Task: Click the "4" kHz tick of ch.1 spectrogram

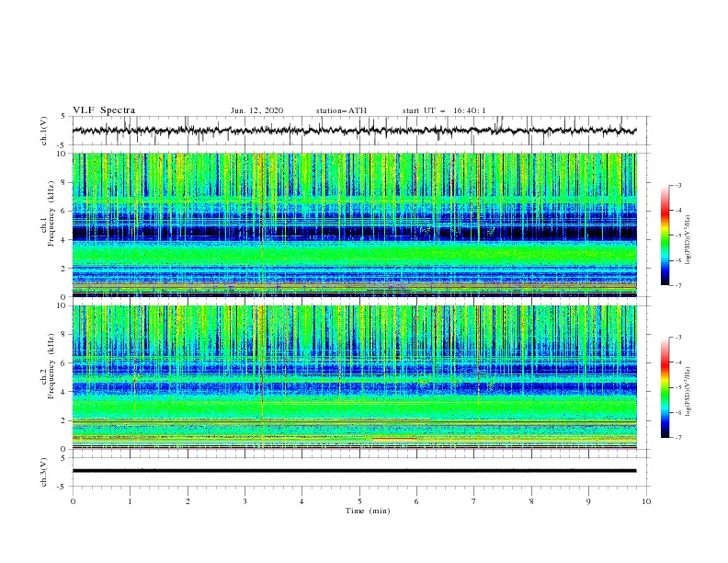Action: click(65, 240)
